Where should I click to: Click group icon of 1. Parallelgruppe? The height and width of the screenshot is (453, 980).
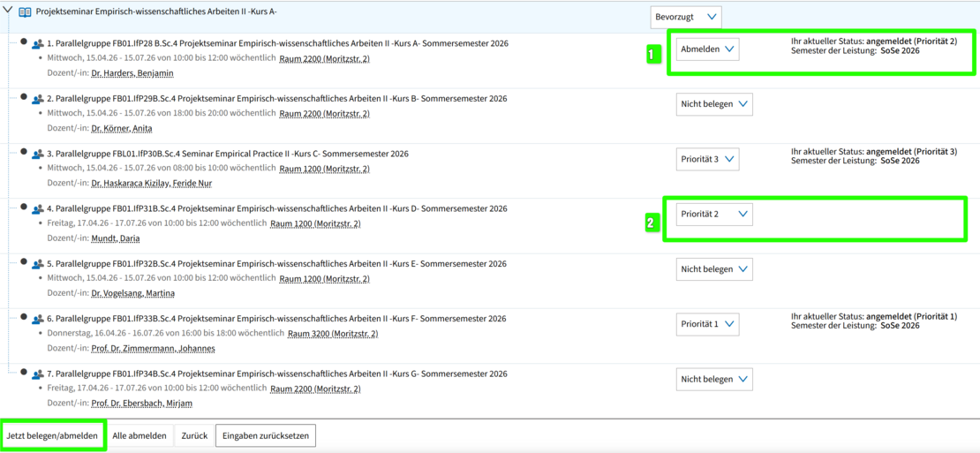point(38,44)
